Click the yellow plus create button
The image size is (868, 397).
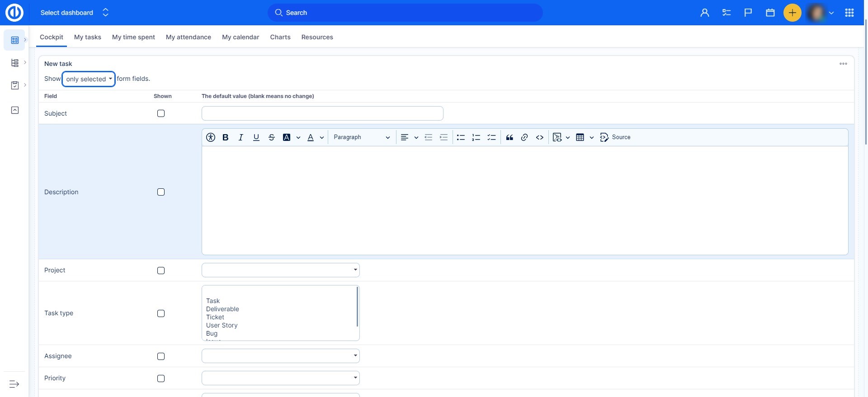pos(792,13)
